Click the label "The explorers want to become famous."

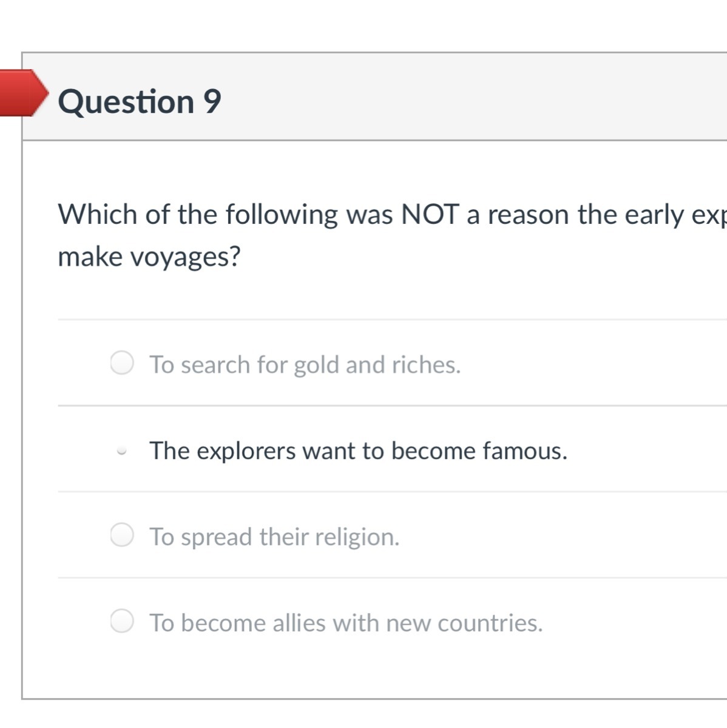(358, 451)
